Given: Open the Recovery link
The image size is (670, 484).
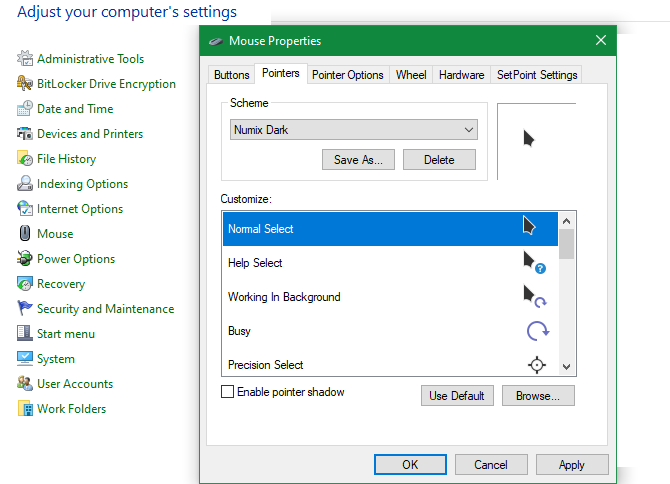Looking at the screenshot, I should coord(61,284).
